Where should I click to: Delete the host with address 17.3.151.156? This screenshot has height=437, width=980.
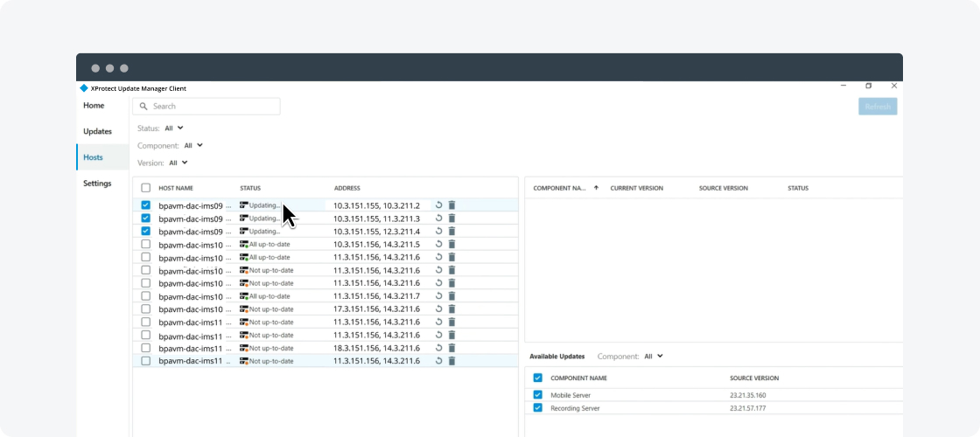[451, 309]
